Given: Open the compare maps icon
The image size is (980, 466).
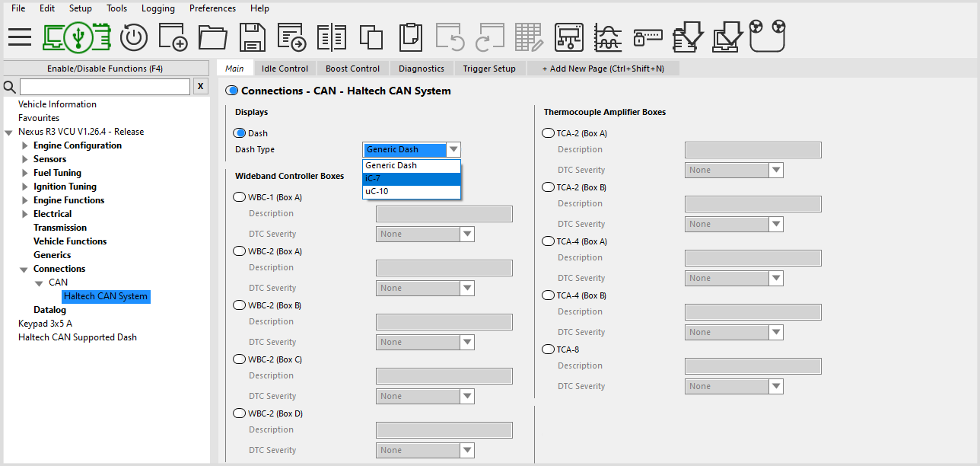Looking at the screenshot, I should (332, 37).
